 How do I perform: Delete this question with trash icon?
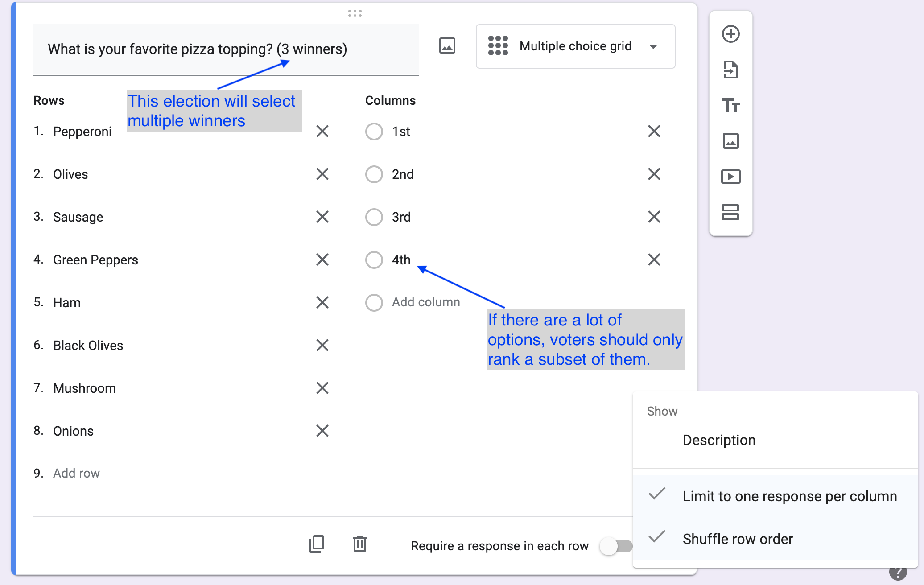pos(359,544)
